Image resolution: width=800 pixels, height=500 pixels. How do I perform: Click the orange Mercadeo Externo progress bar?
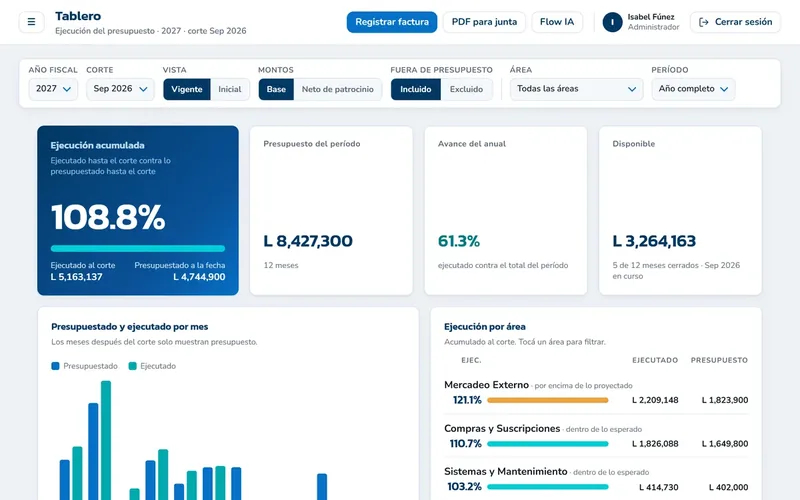(x=547, y=401)
